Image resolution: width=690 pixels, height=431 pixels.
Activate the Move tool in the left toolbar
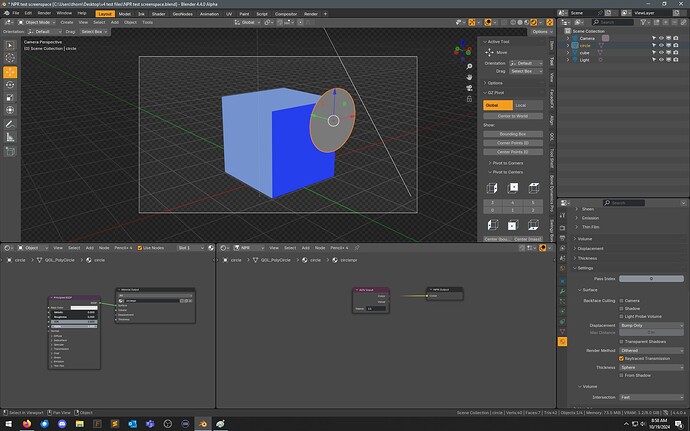tap(10, 72)
